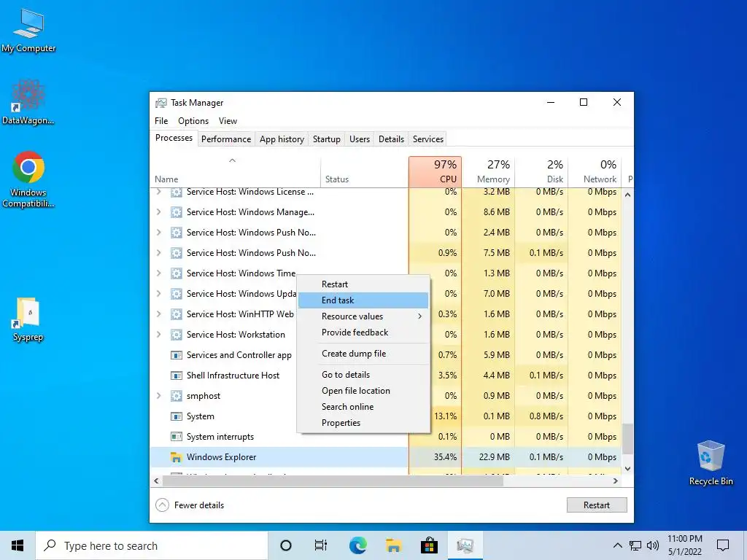
Task: Switch to the Users tab
Action: point(359,139)
